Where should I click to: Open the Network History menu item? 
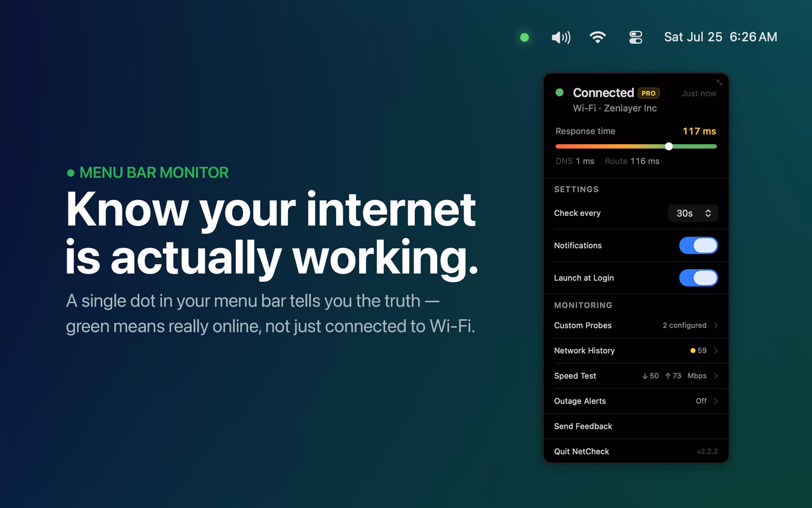click(636, 351)
